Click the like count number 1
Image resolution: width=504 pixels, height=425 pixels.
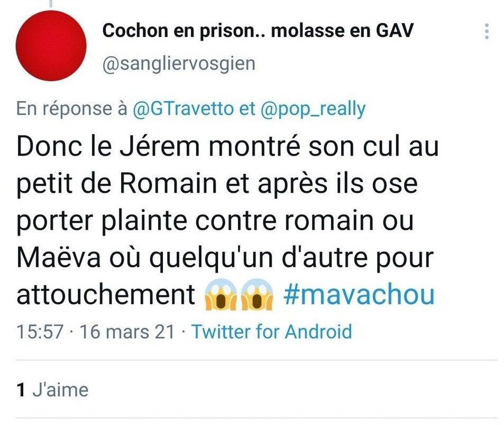coord(21,390)
